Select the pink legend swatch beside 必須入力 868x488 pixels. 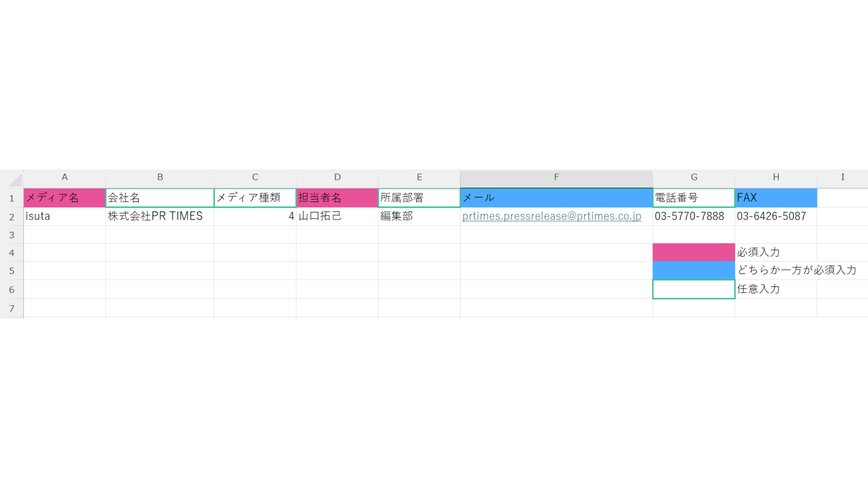(693, 252)
